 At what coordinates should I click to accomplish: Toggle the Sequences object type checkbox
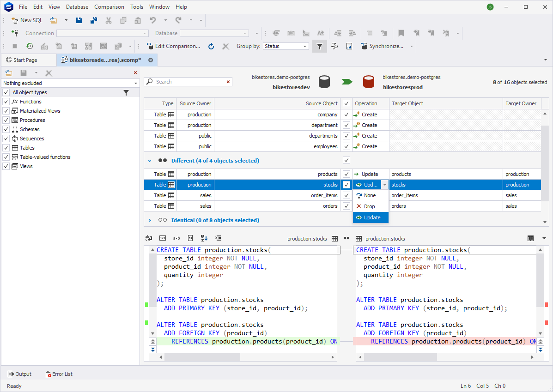6,139
